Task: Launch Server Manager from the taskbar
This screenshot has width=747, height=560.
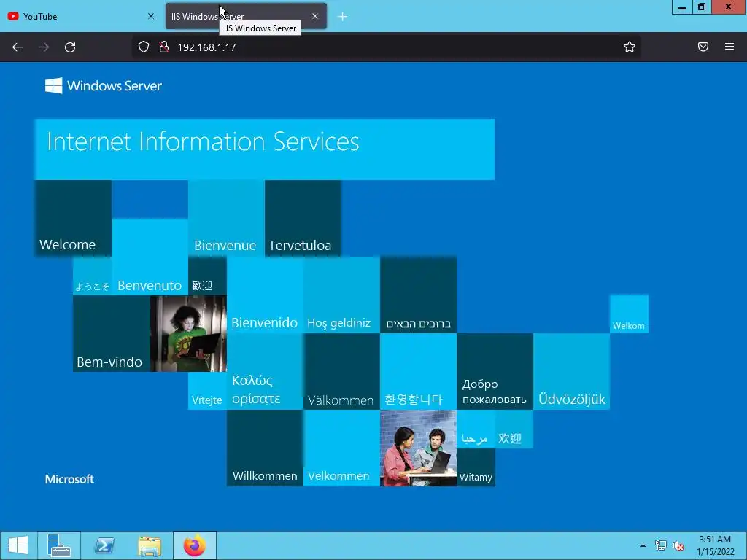Action: [x=59, y=545]
